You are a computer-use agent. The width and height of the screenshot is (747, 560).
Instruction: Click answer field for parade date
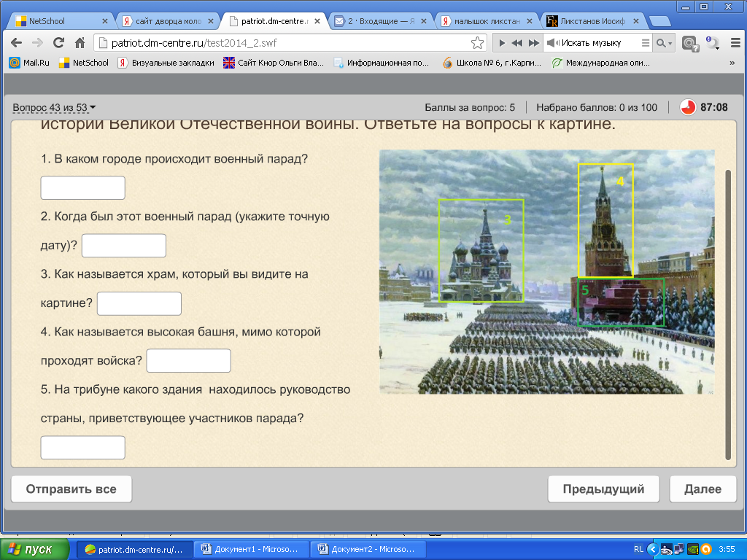(124, 245)
